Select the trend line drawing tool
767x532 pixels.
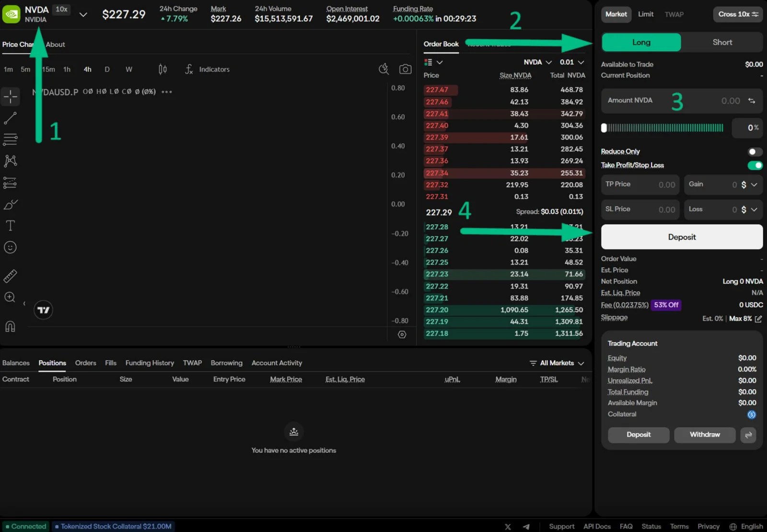[11, 118]
